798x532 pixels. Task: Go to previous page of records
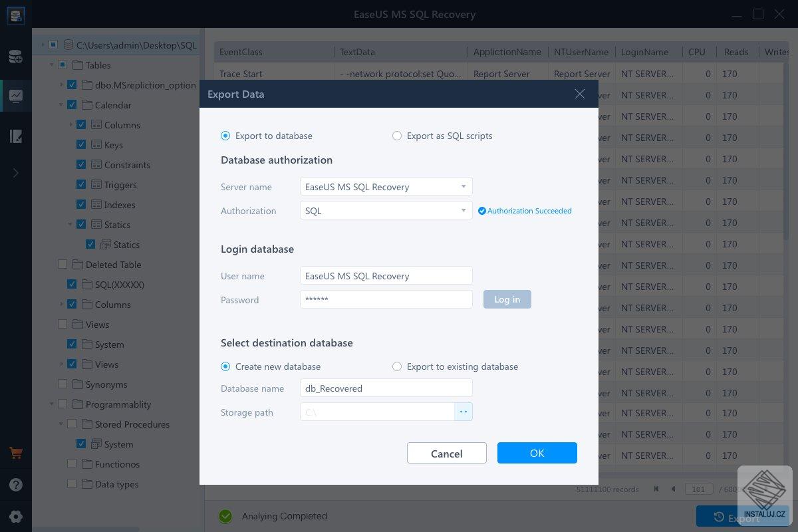click(x=673, y=489)
